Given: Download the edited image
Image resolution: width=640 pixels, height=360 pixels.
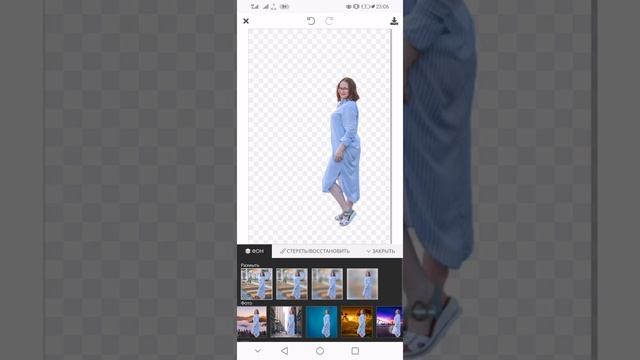Looking at the screenshot, I should click(394, 21).
